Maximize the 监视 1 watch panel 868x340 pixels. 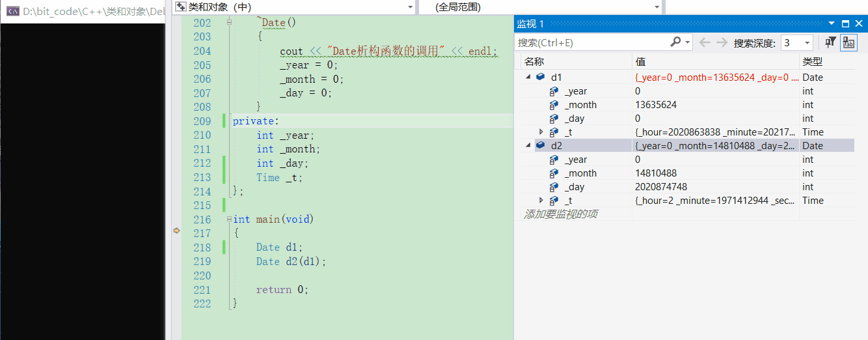(845, 23)
